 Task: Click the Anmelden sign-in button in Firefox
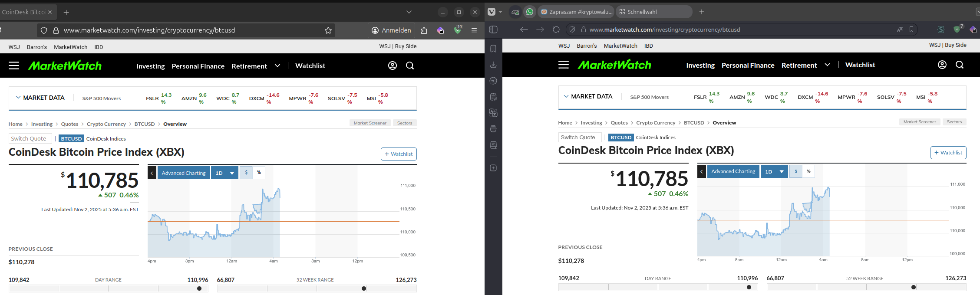(x=391, y=30)
